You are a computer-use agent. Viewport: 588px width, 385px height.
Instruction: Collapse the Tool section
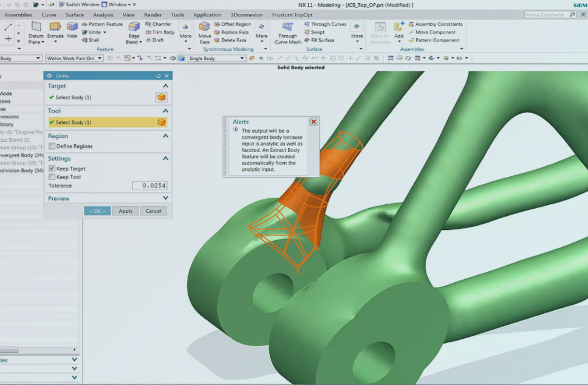point(165,111)
